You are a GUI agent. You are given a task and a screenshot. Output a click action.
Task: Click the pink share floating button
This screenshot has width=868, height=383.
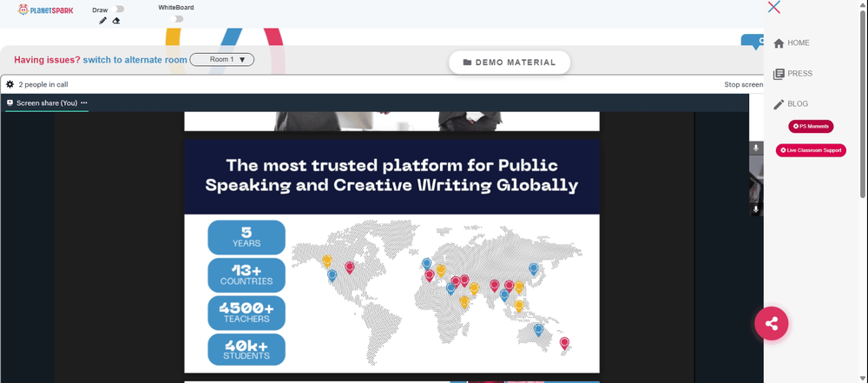[771, 323]
